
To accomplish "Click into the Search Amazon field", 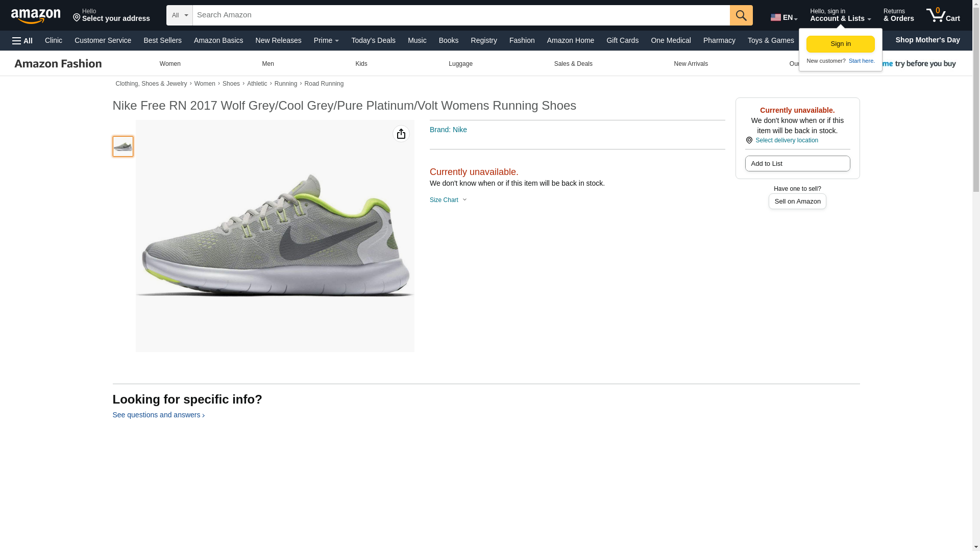I will (460, 15).
